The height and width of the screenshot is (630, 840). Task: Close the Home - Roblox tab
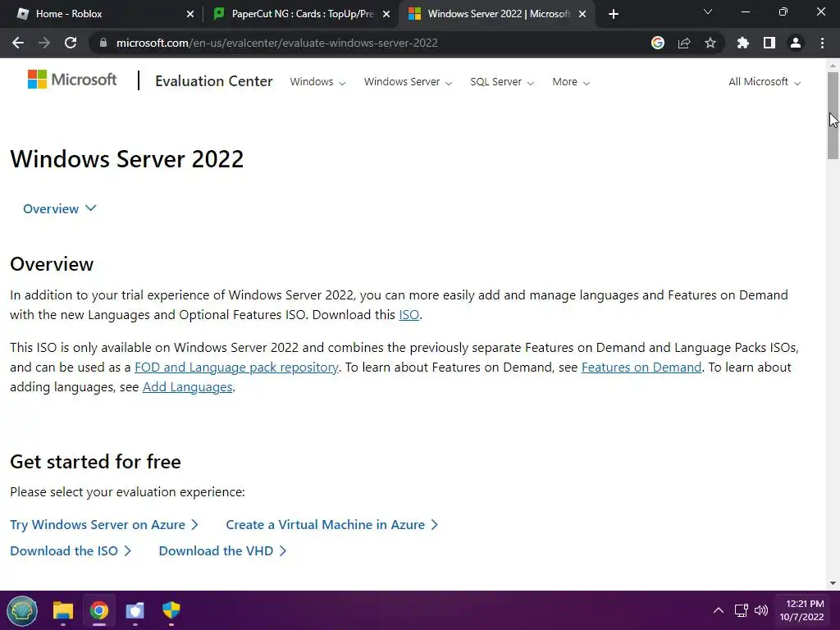click(190, 14)
